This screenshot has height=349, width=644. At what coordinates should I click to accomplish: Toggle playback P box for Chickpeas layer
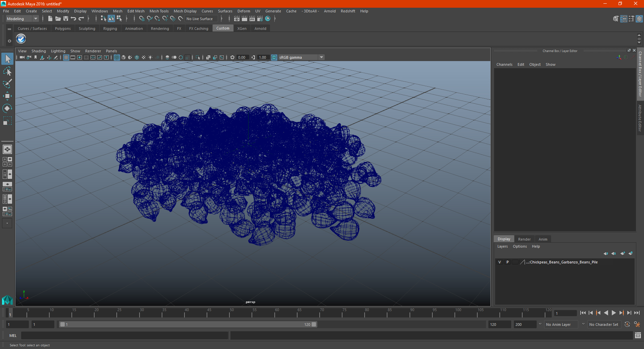coord(507,262)
